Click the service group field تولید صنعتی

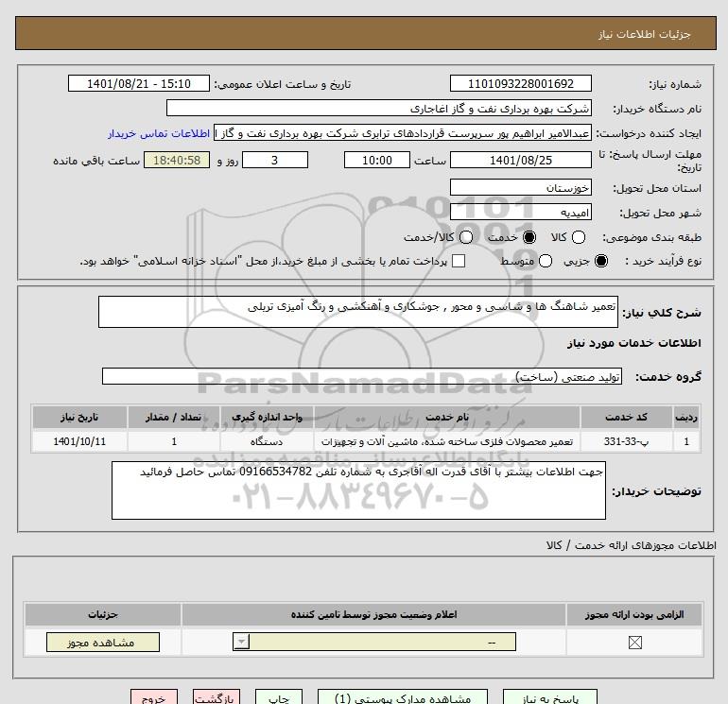[362, 376]
